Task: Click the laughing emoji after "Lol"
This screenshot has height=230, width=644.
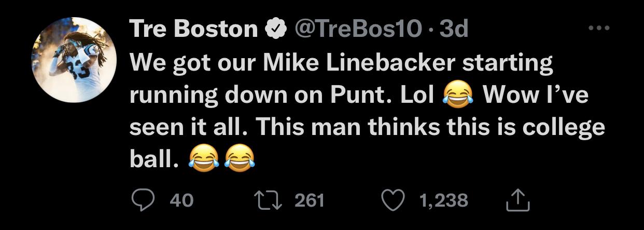Action: [458, 97]
